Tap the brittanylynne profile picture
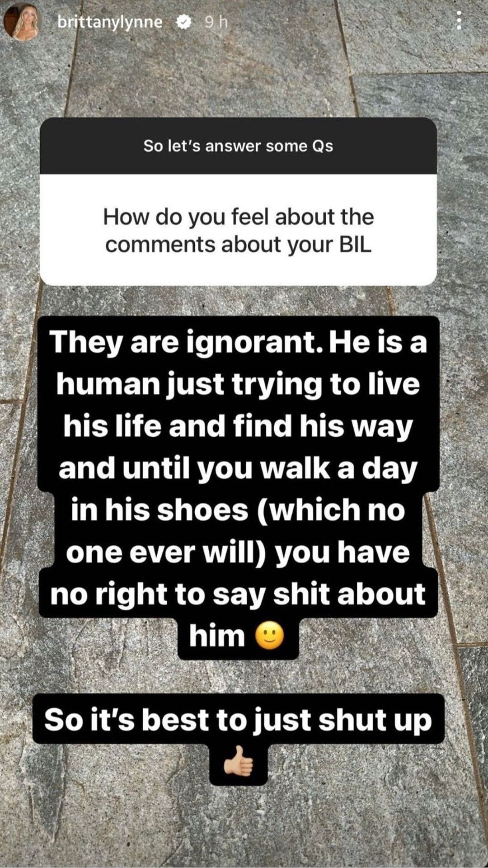488x868 pixels. tap(23, 22)
